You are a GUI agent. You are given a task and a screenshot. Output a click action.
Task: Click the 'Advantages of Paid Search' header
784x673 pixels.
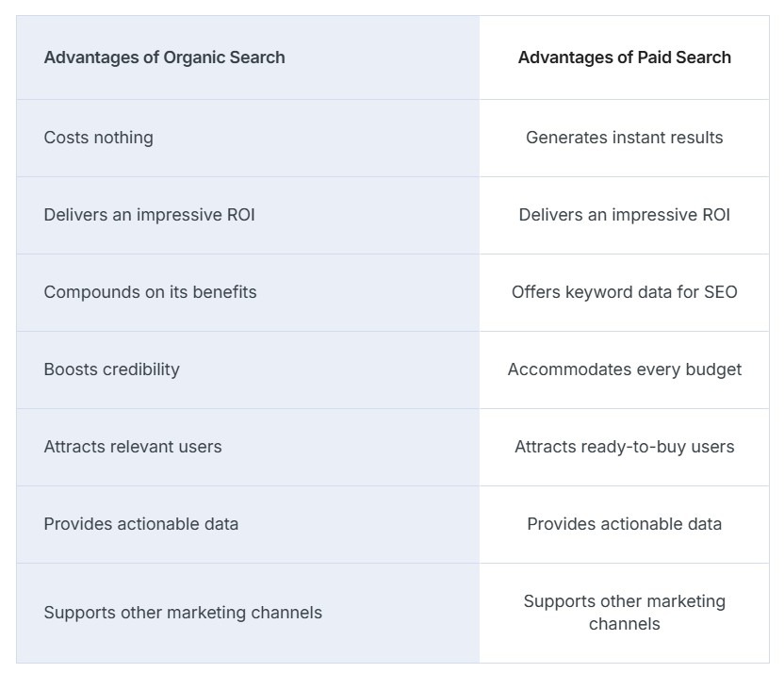pos(624,57)
